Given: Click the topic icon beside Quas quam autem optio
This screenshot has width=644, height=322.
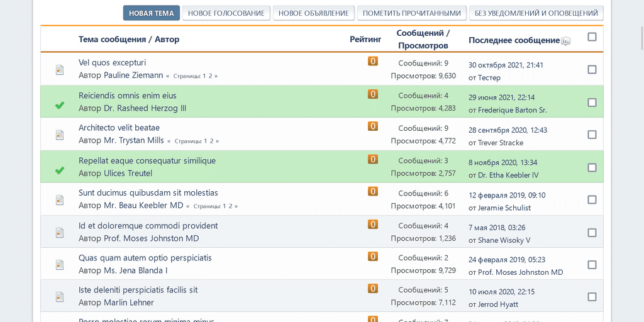Looking at the screenshot, I should click(60, 265).
